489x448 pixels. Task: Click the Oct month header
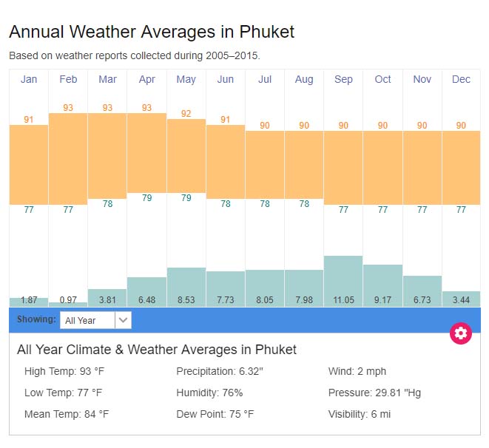coord(382,80)
